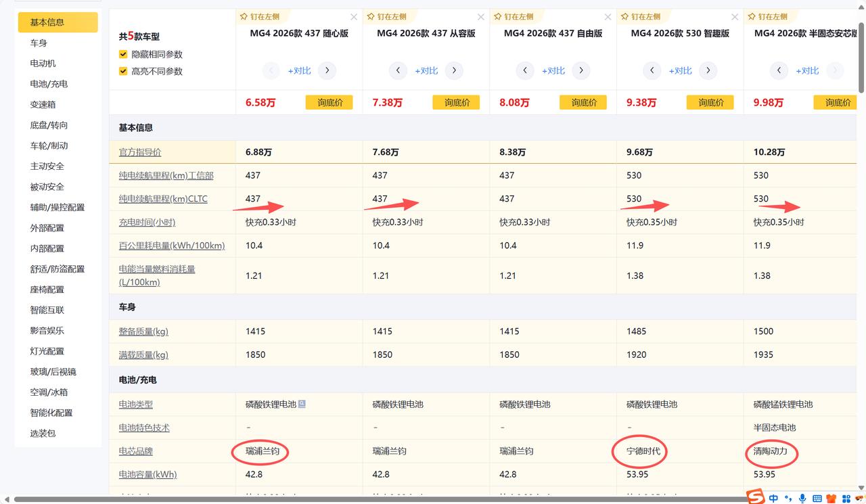Toggle the punctuation mode icon in the IME bar
The height and width of the screenshot is (504, 866).
(788, 499)
